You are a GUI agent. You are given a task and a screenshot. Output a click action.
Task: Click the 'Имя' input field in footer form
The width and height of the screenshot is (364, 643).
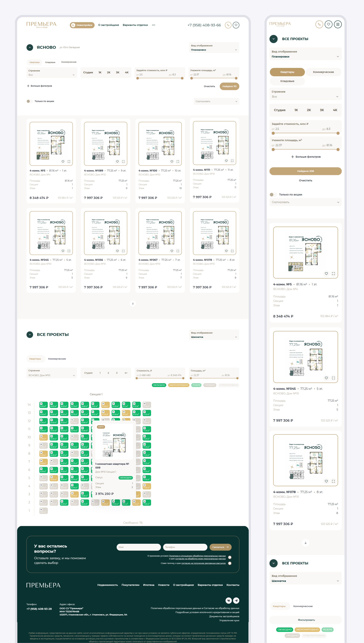tap(139, 547)
